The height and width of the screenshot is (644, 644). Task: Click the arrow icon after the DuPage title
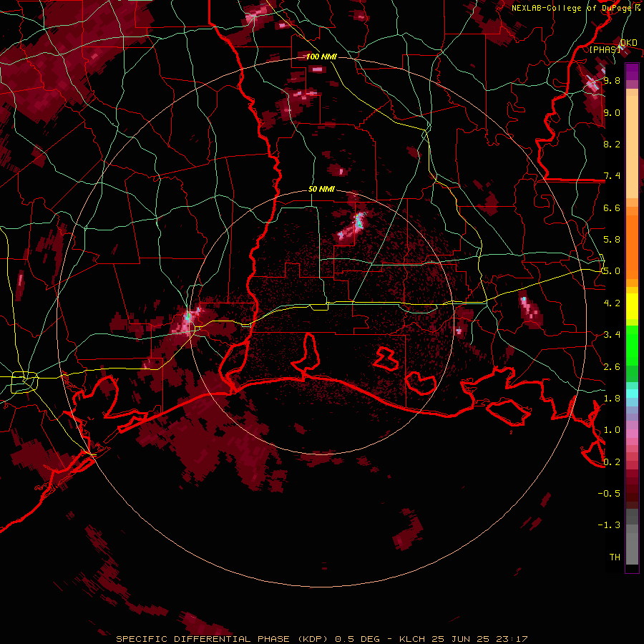pos(638,7)
